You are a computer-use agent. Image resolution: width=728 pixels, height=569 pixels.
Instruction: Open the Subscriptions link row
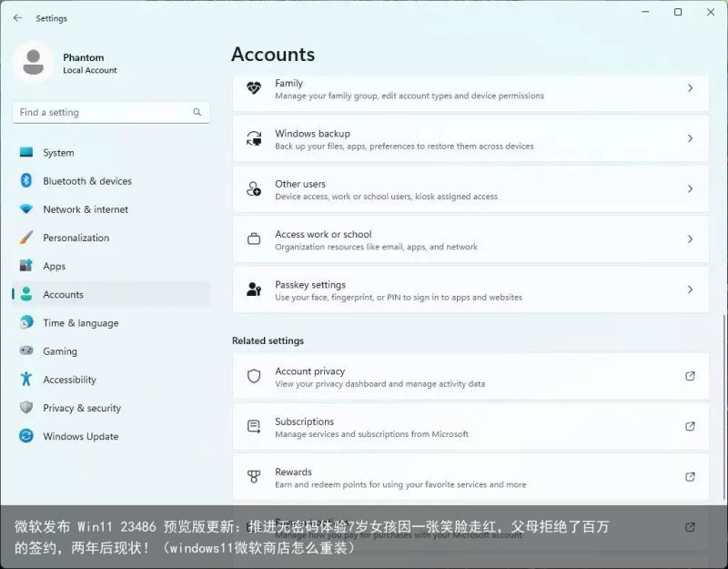(x=470, y=426)
